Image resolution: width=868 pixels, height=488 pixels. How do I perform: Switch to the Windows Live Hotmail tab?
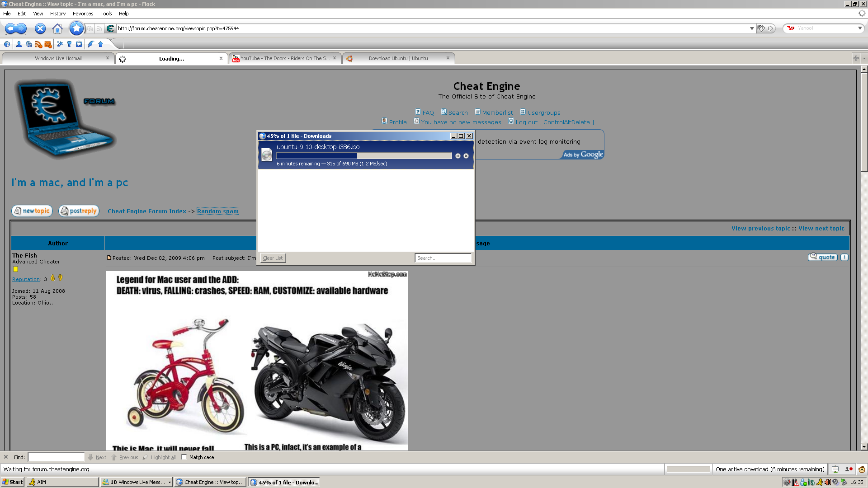coord(58,58)
